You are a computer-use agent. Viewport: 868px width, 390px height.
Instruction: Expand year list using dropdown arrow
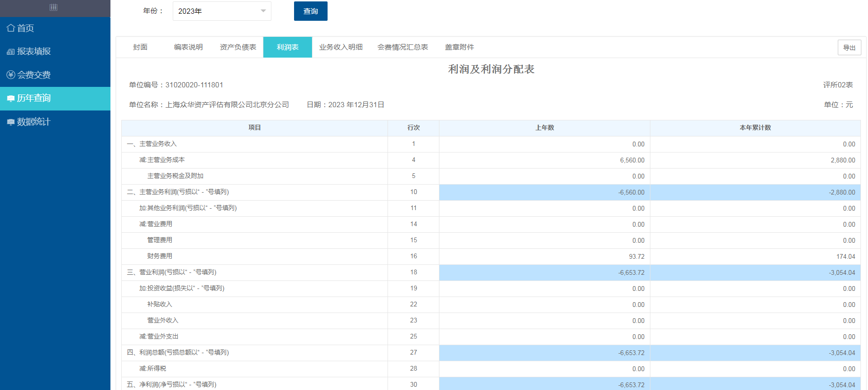[x=263, y=11]
